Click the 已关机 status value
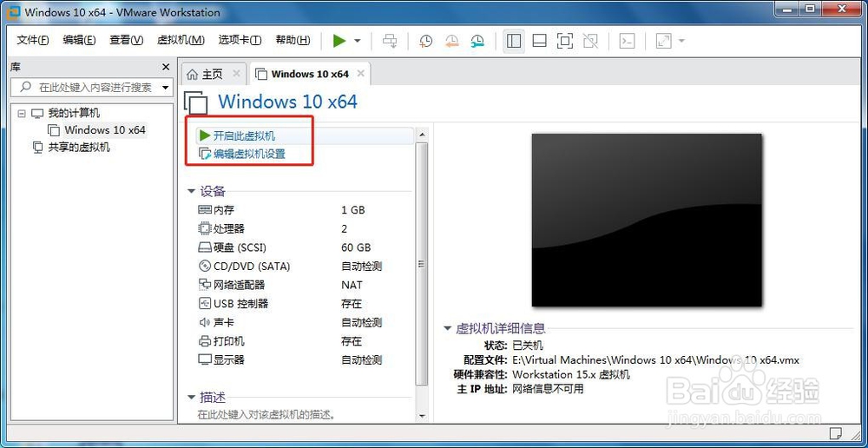The width and height of the screenshot is (868, 448). tap(528, 346)
